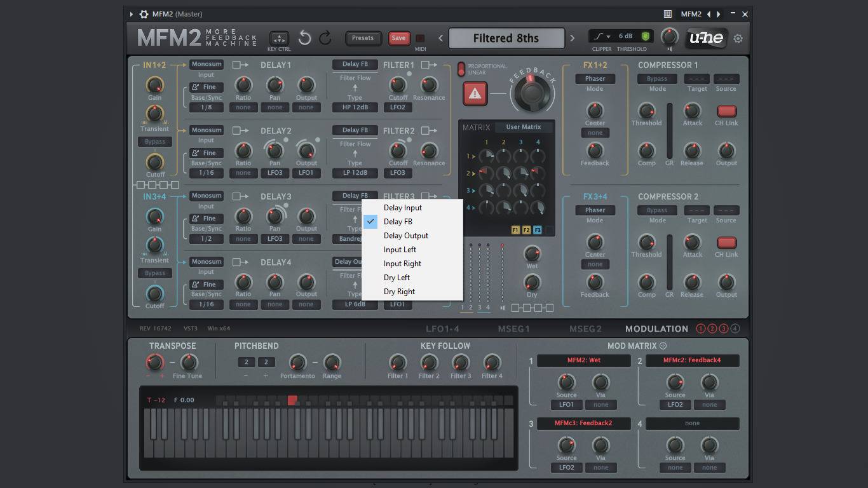Click the Presets button
Viewport: 868px width, 488px height.
click(363, 38)
